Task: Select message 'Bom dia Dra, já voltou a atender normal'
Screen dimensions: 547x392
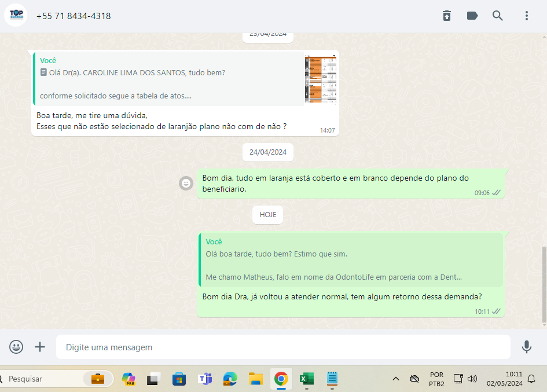Action: pos(342,296)
